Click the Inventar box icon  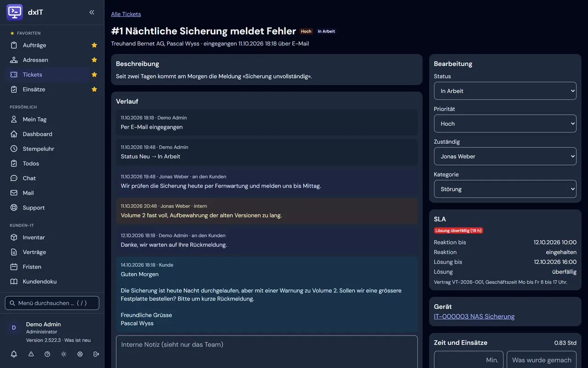[x=14, y=237]
